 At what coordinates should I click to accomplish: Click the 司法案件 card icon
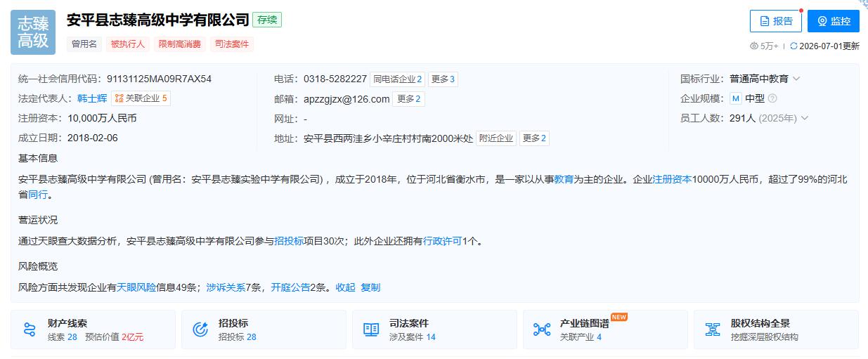[x=371, y=329]
